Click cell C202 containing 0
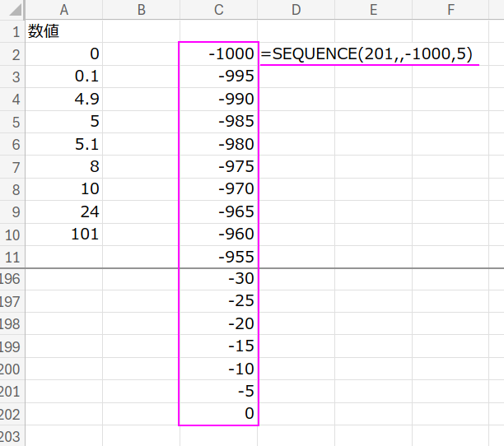504x446 pixels. coord(218,414)
